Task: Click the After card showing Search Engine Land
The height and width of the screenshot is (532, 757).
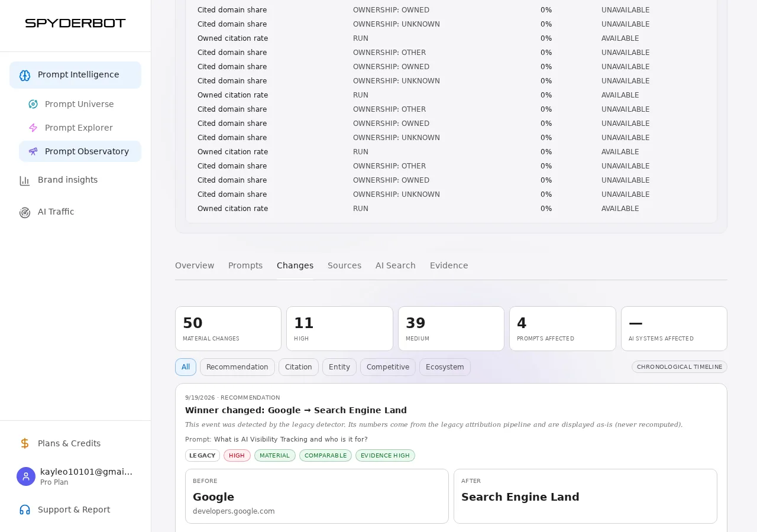Action: pos(585,496)
